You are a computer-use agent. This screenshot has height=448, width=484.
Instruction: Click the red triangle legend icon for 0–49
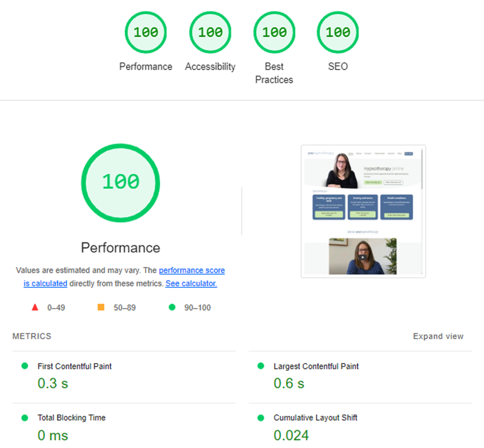pos(35,307)
